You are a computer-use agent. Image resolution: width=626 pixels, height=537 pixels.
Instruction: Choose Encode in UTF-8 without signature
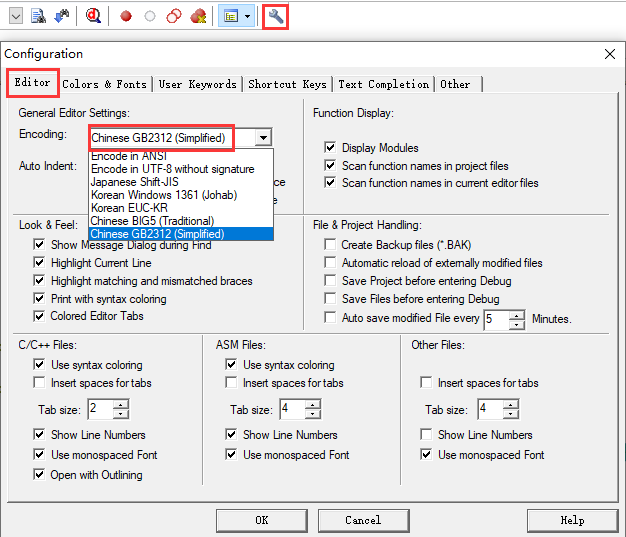tap(172, 169)
